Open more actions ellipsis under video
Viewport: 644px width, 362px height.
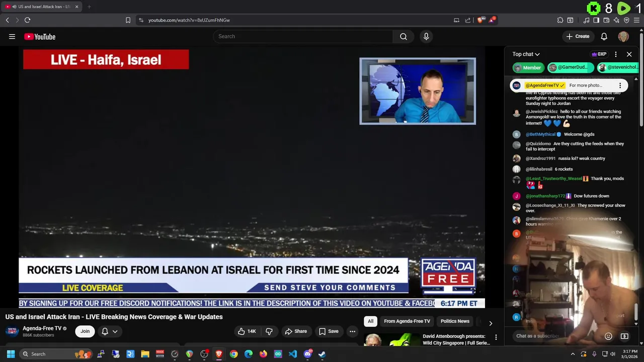tap(352, 331)
